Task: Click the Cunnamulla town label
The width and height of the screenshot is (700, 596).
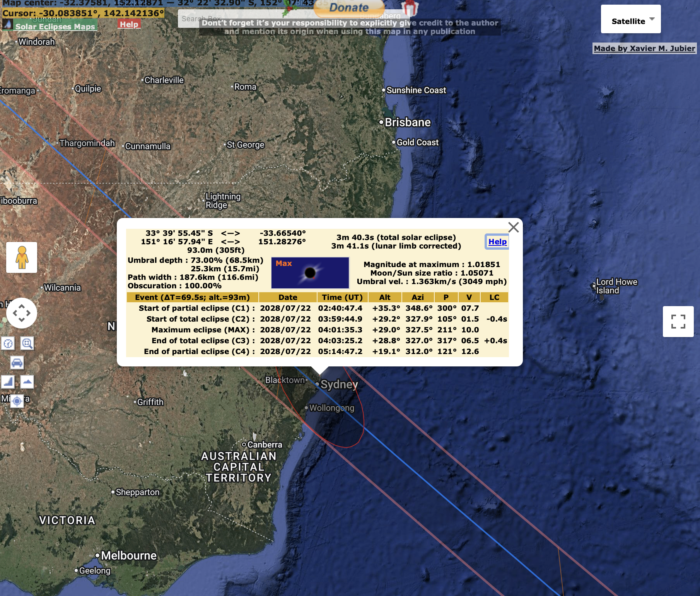Action: pos(148,146)
